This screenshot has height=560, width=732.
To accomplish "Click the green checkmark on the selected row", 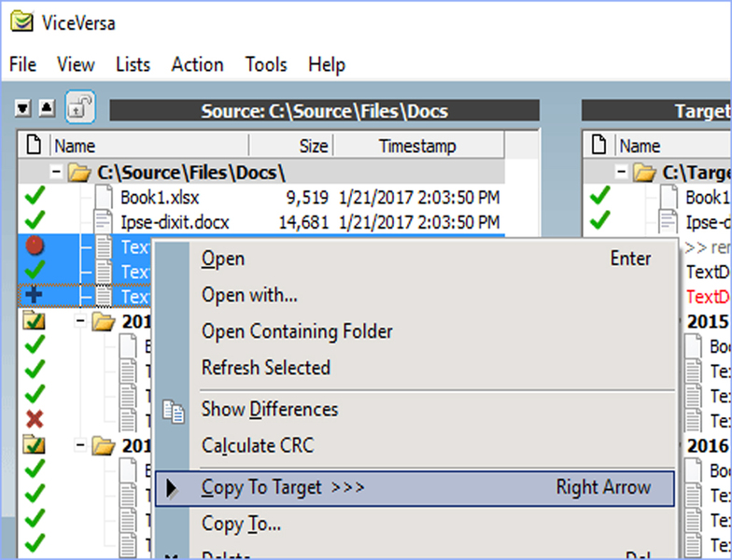I will click(35, 269).
